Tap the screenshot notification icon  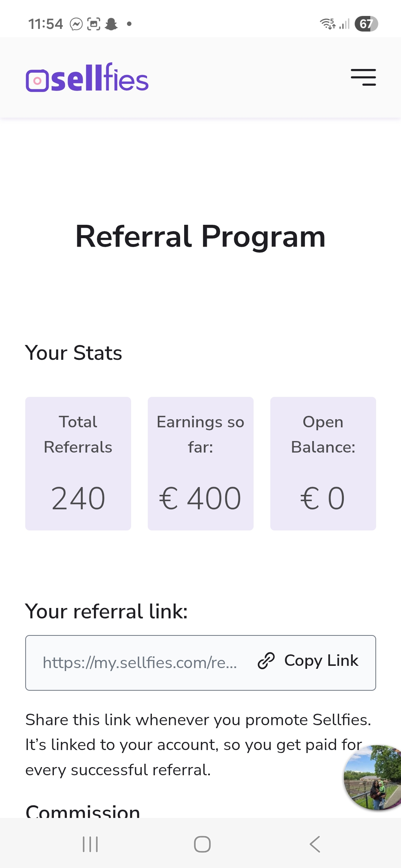point(94,24)
